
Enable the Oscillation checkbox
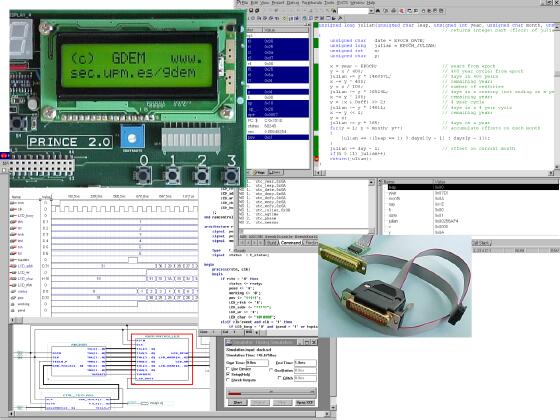271,370
